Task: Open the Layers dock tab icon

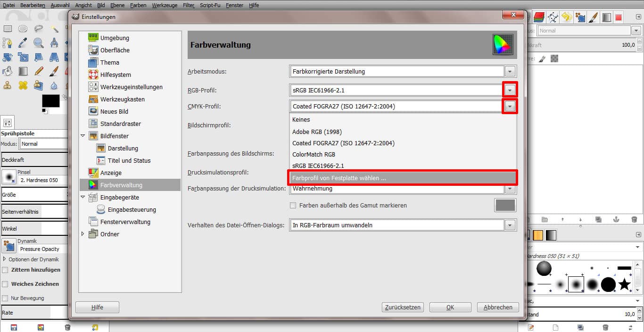Action: pos(539,17)
